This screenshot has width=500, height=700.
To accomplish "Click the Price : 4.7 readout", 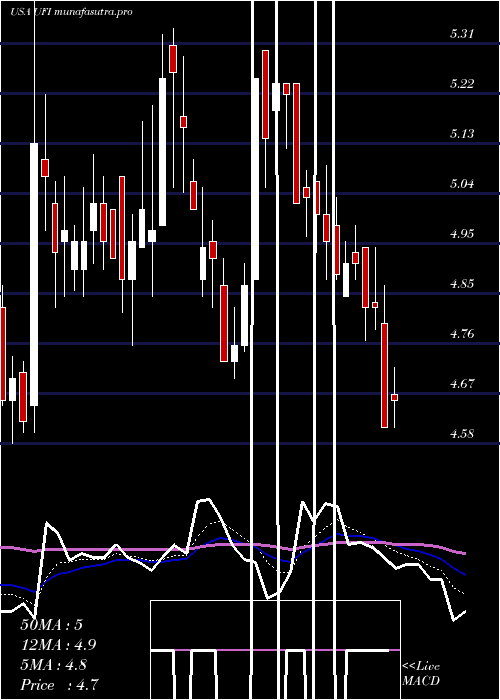I will tap(60, 685).
